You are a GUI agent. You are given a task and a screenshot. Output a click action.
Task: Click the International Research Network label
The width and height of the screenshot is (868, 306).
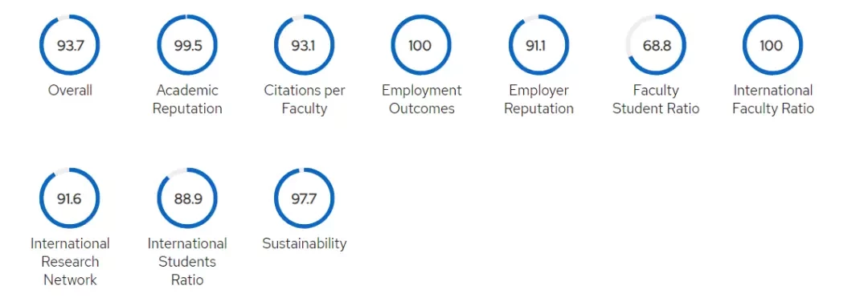pos(70,261)
